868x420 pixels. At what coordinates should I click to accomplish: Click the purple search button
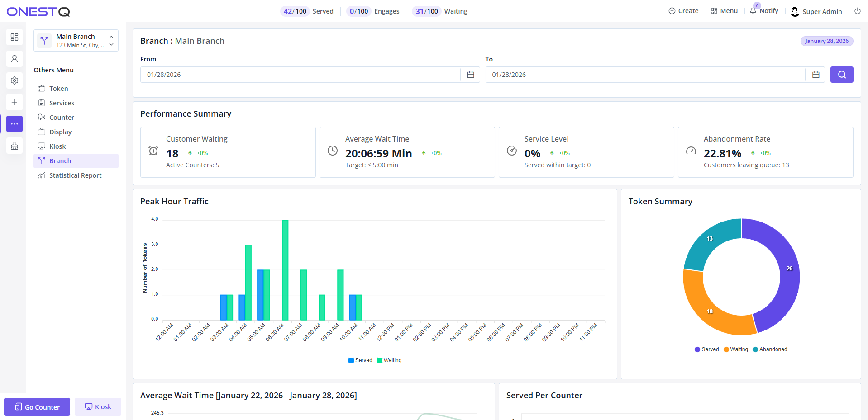pos(842,75)
